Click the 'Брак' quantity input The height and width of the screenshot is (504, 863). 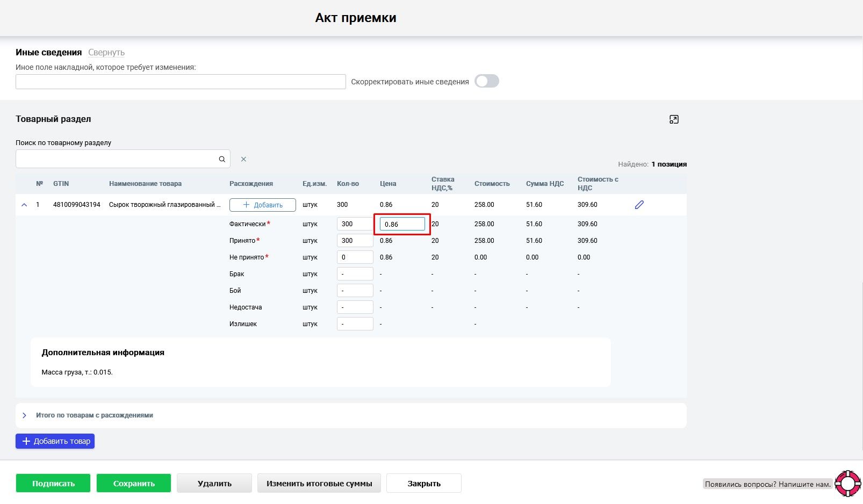(x=355, y=274)
